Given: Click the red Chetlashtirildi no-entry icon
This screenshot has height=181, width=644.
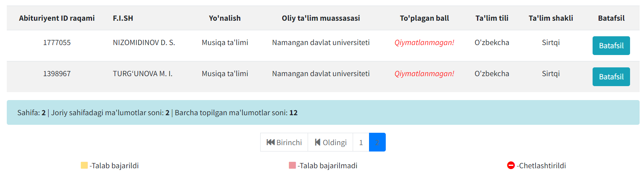Looking at the screenshot, I should coord(511,165).
